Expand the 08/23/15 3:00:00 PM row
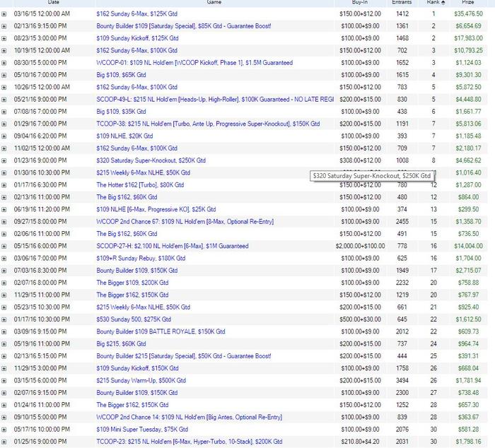495x448 pixels. pyautogui.click(x=4, y=38)
